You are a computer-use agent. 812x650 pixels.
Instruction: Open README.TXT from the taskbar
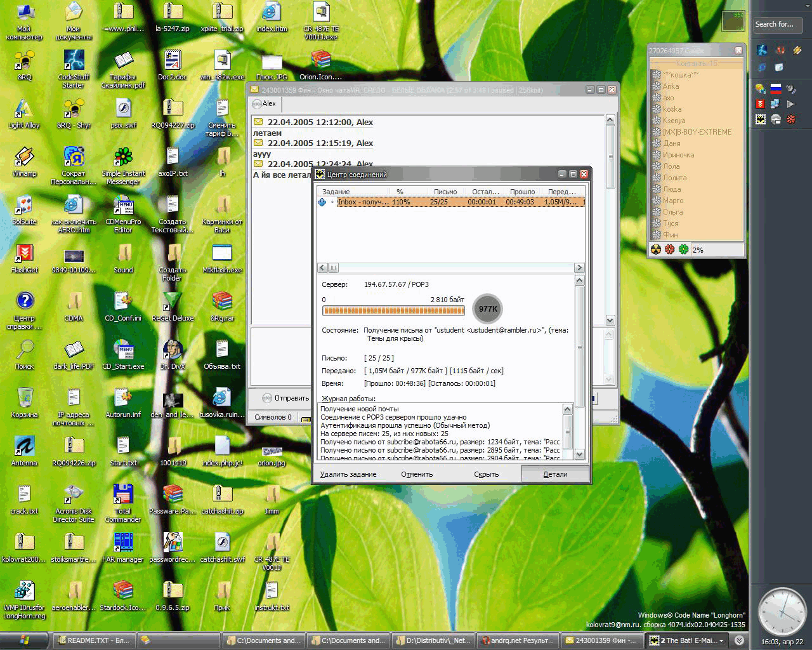coord(93,640)
